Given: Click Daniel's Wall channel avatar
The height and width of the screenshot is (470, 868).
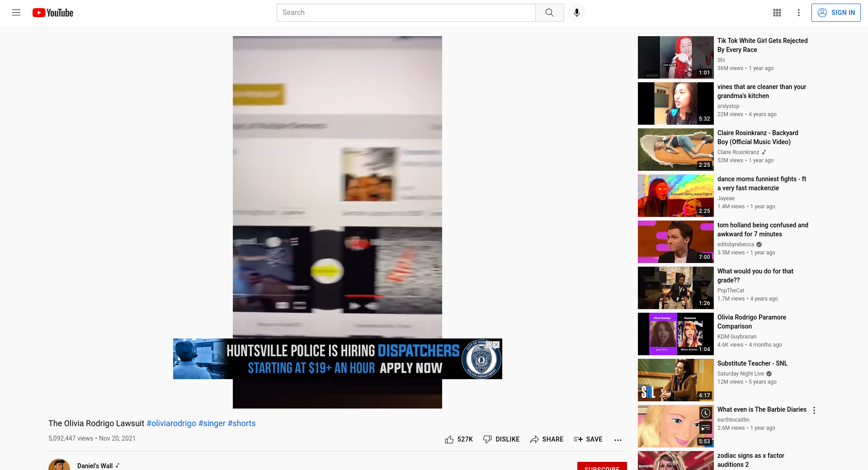Looking at the screenshot, I should coord(59,465).
